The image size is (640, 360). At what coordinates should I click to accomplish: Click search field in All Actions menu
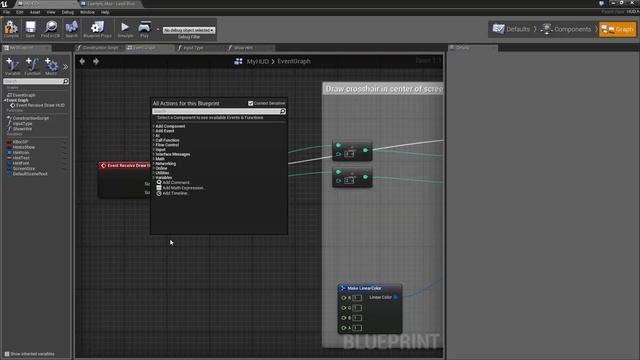pyautogui.click(x=216, y=111)
